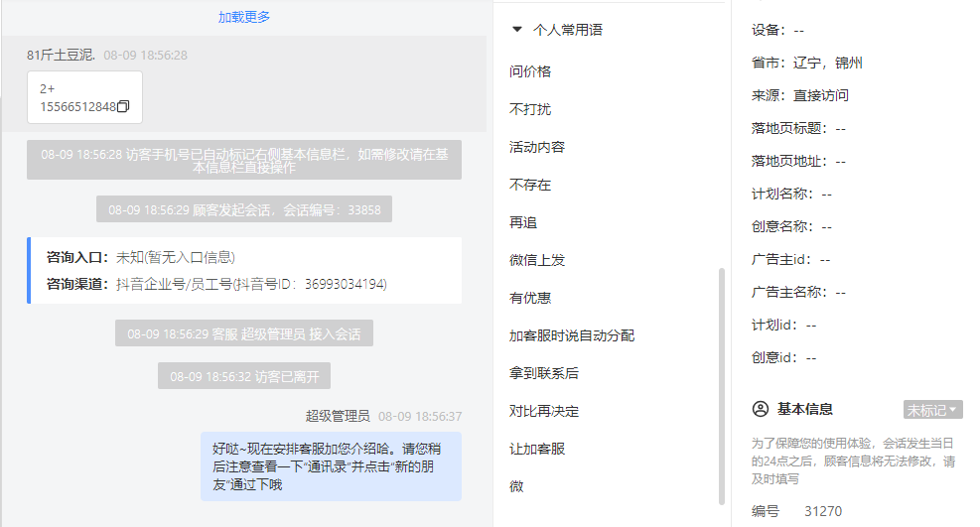The width and height of the screenshot is (980, 527).
Task: Click the 顾客发起会话 session number notice
Action: [243, 209]
